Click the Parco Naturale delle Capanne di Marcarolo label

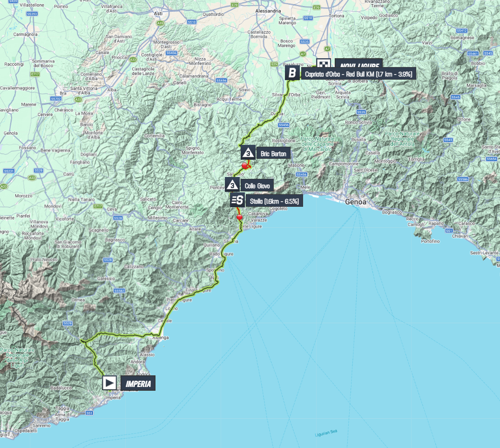coord(318,144)
